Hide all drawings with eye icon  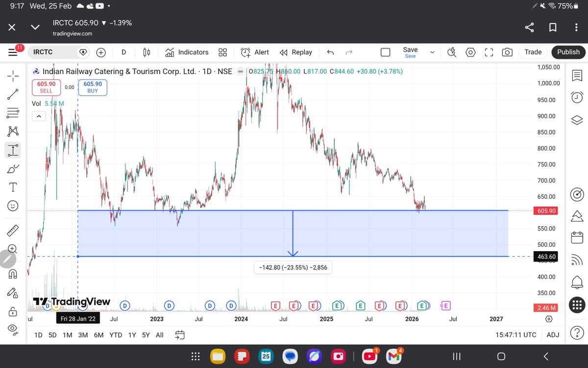coord(13,329)
